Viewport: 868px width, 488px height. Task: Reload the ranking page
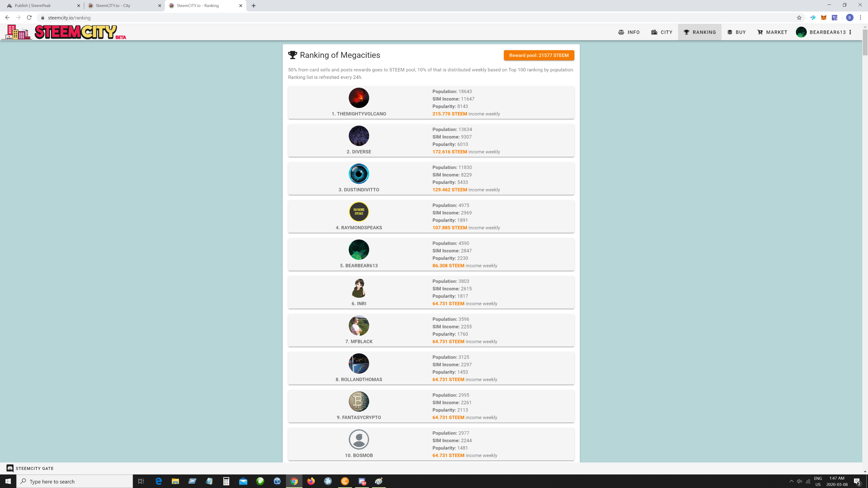pyautogui.click(x=29, y=18)
